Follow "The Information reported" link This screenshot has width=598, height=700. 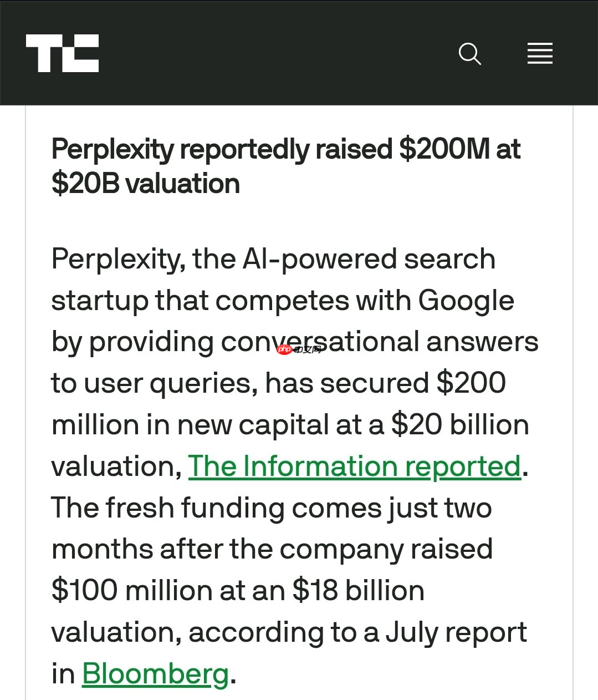354,466
